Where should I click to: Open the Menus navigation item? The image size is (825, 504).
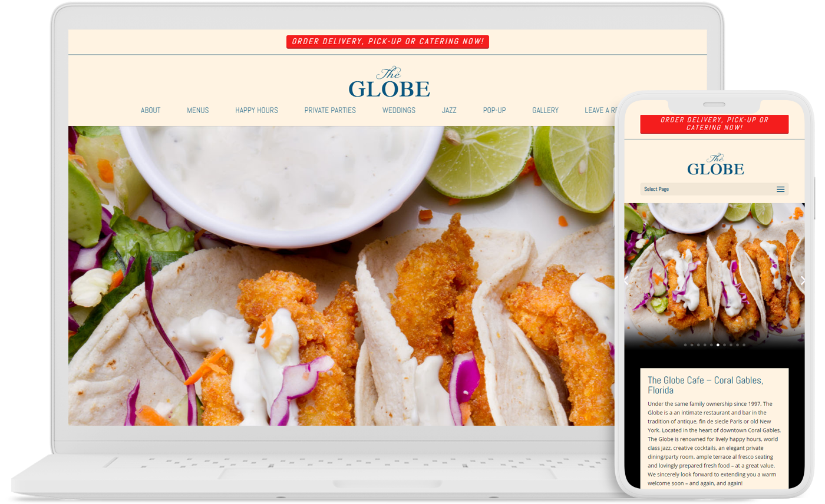coord(198,110)
